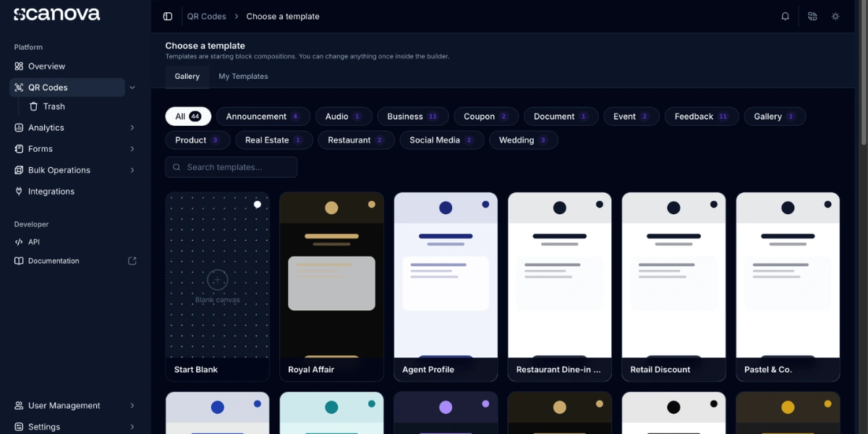868x434 pixels.
Task: Click the Forms folder icon
Action: 19,149
